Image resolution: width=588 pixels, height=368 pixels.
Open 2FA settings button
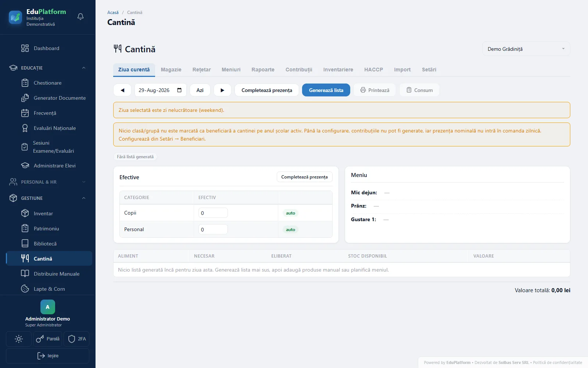pyautogui.click(x=76, y=339)
